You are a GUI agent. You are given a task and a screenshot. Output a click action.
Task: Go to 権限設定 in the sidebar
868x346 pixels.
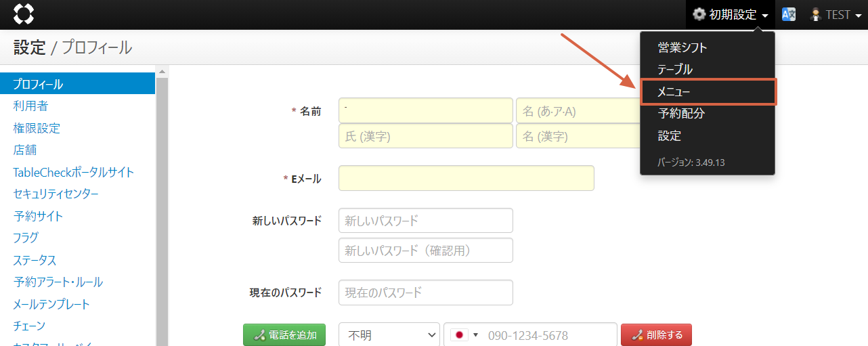tap(37, 128)
